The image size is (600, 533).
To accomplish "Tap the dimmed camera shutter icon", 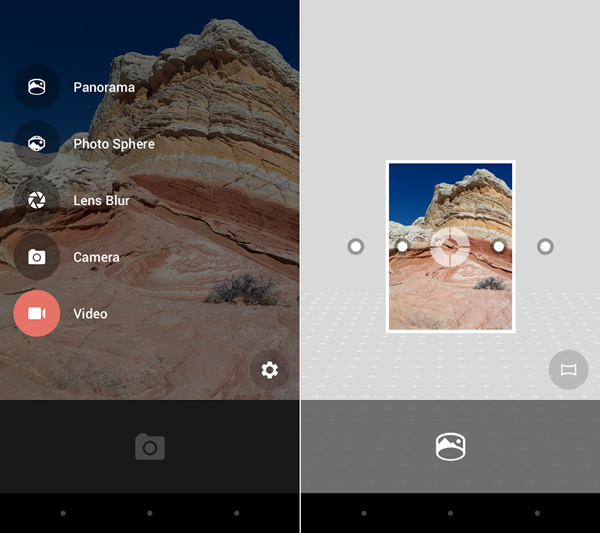I will click(x=150, y=447).
